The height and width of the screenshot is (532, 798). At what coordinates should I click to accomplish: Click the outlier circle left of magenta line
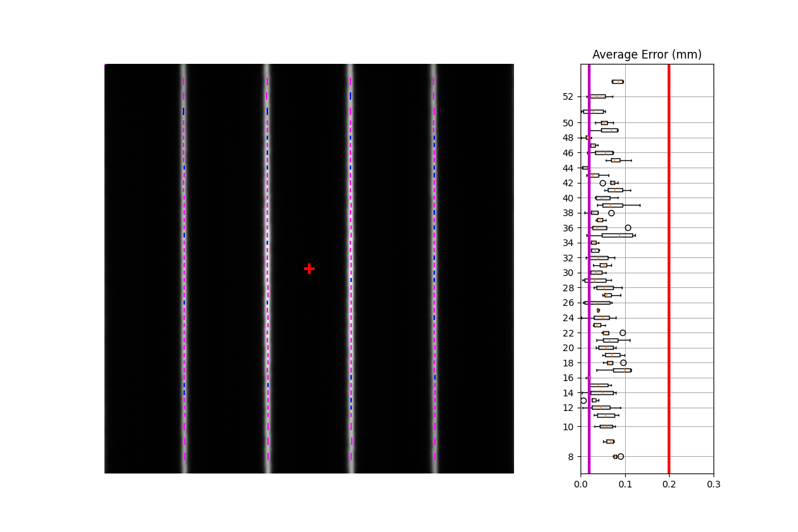click(x=584, y=400)
